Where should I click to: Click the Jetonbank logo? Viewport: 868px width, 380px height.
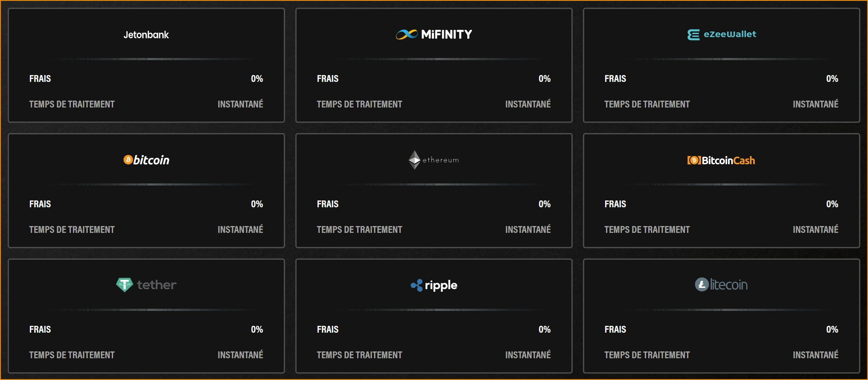pos(146,35)
